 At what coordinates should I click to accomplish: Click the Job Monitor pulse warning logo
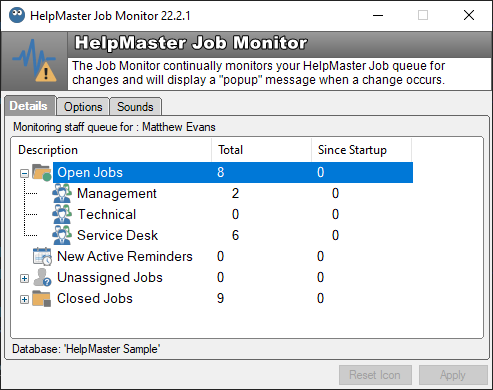click(35, 61)
